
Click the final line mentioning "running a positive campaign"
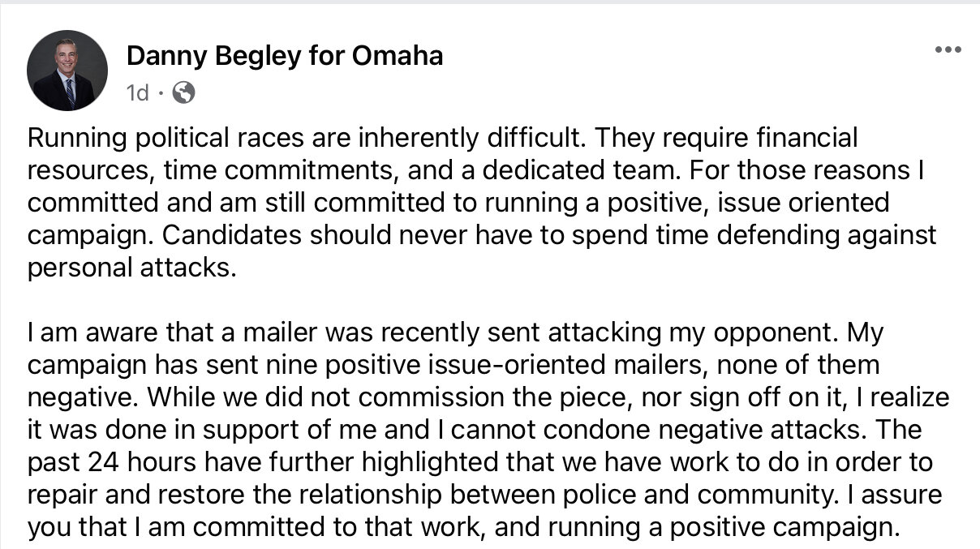tap(464, 527)
